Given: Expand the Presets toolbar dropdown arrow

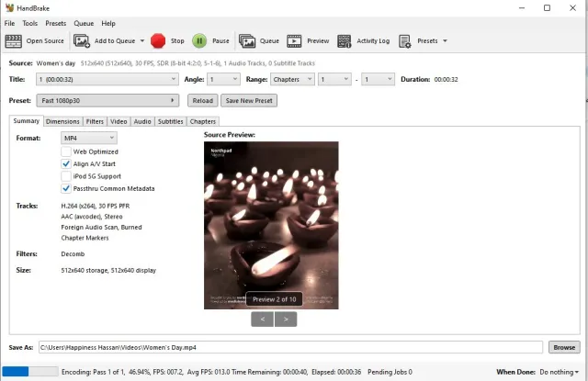Looking at the screenshot, I should point(445,40).
